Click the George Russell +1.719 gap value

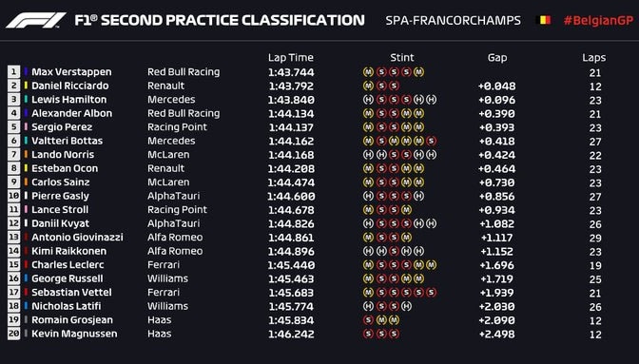(497, 279)
